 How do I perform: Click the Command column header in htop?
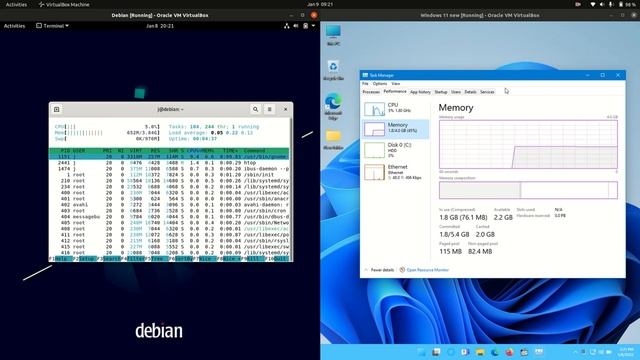click(255, 151)
